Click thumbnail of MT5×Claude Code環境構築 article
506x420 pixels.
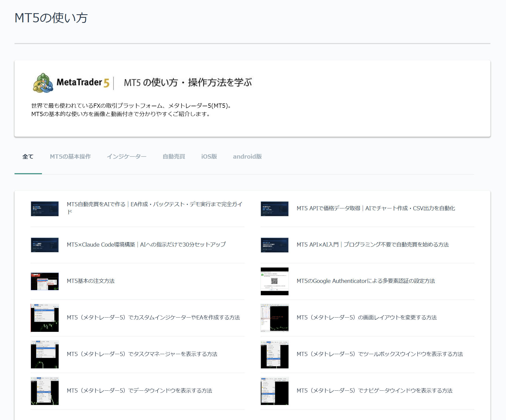pyautogui.click(x=45, y=245)
